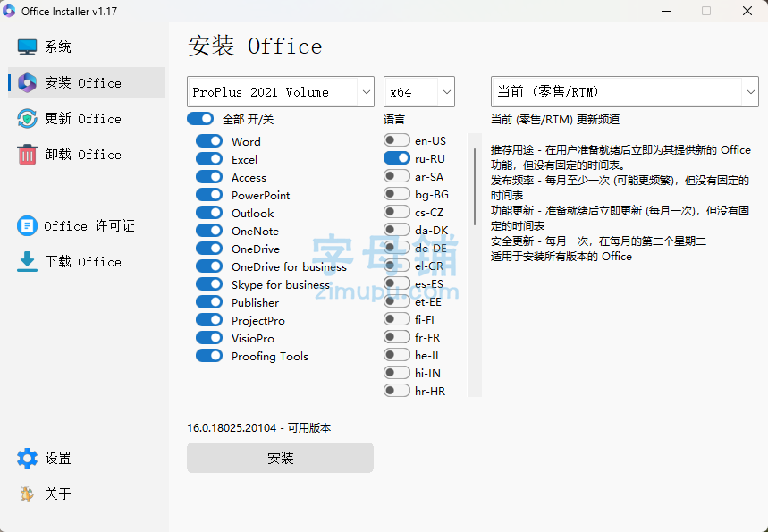
Task: Enable fr-FR language switch
Action: coord(397,337)
